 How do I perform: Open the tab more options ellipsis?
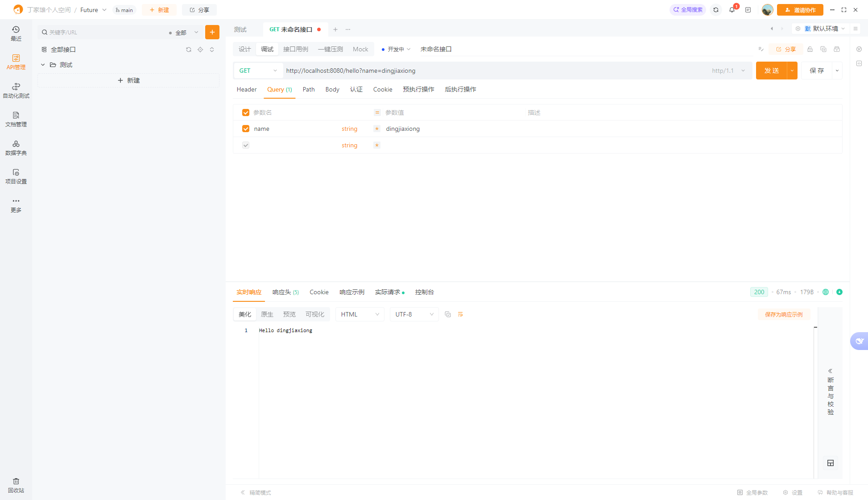[x=348, y=29]
